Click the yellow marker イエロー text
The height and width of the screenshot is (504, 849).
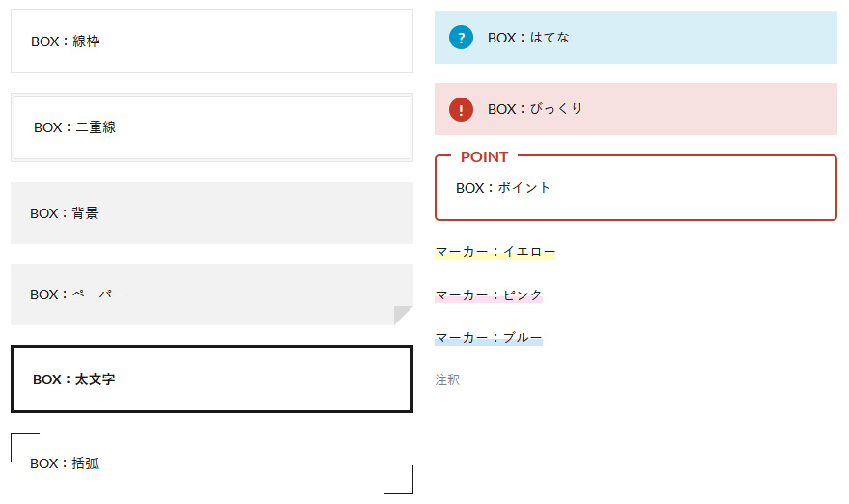click(495, 252)
